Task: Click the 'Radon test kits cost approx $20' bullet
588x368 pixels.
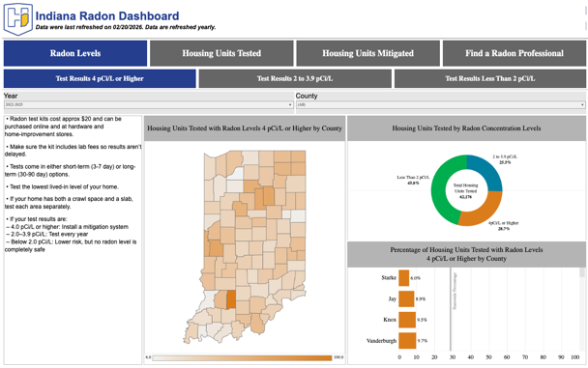Action: pyautogui.click(x=63, y=127)
